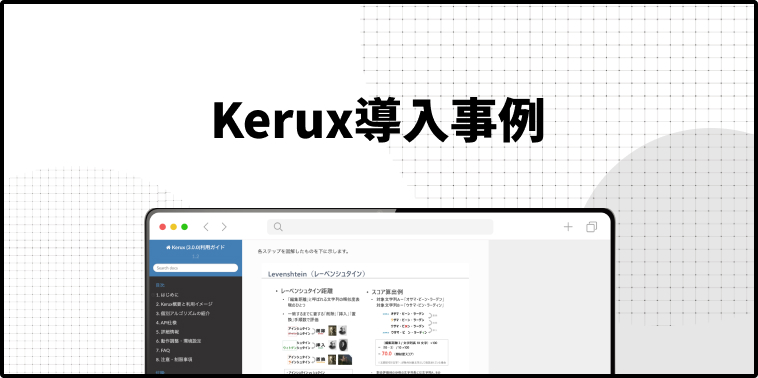Open a new tab with plus icon
758x378 pixels.
pos(568,227)
